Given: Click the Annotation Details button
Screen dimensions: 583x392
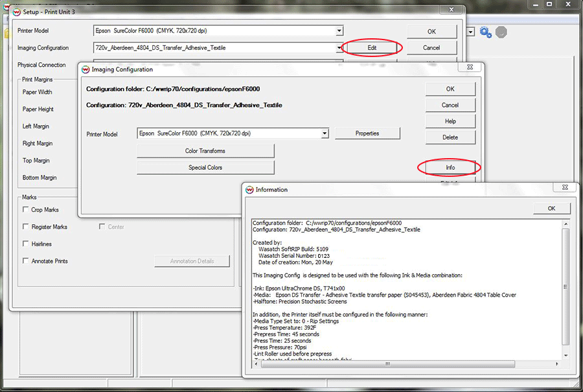Looking at the screenshot, I should coord(192,261).
